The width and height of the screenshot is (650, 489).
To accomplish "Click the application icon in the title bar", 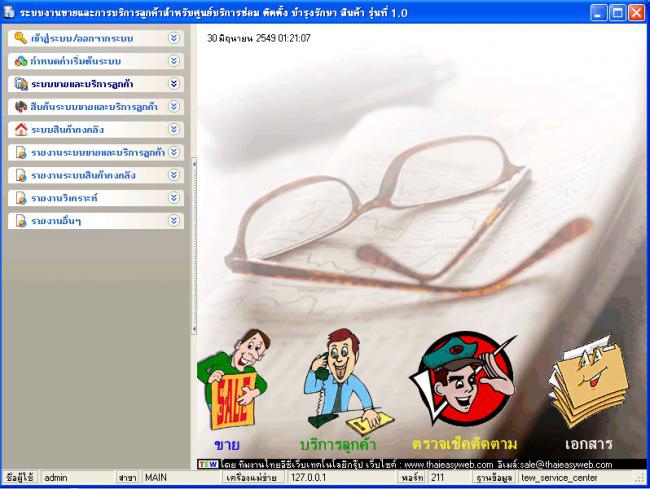I will [x=9, y=12].
